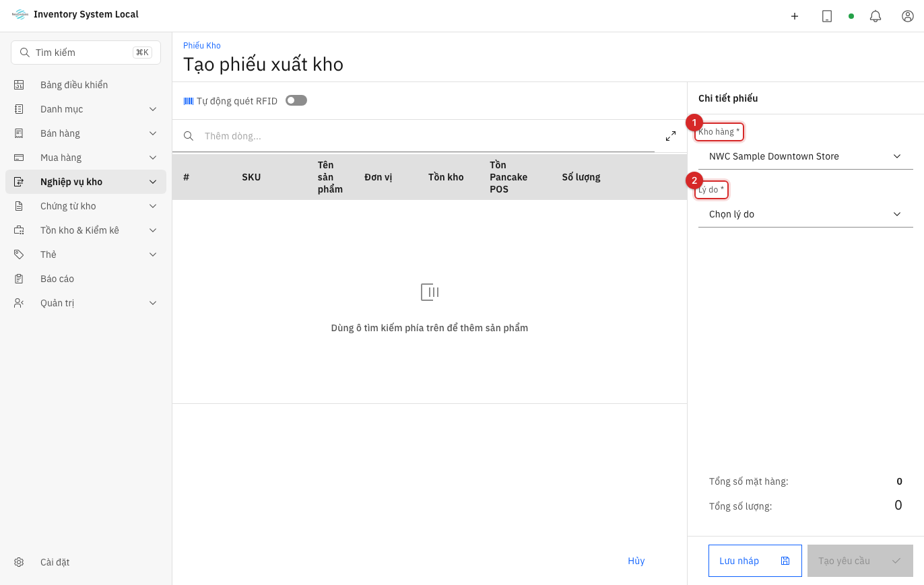Click the Tồn Pancake POS column header
Image resolution: width=924 pixels, height=585 pixels.
[x=508, y=177]
